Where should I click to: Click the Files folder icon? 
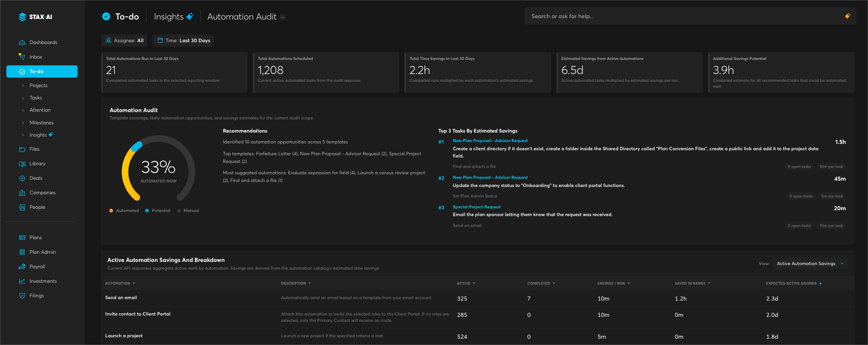[x=22, y=149]
